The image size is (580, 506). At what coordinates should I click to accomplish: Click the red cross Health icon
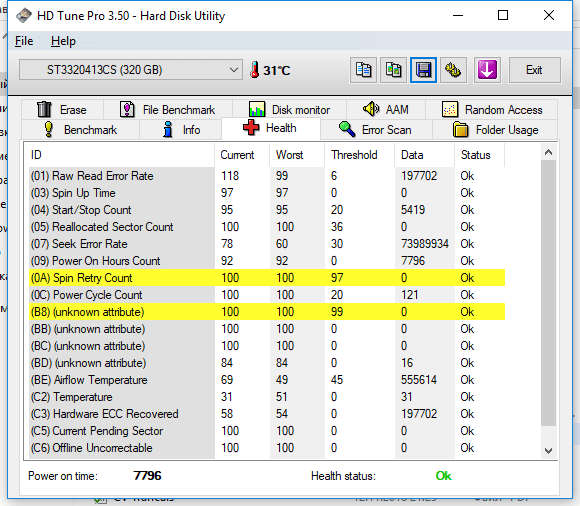(x=251, y=128)
